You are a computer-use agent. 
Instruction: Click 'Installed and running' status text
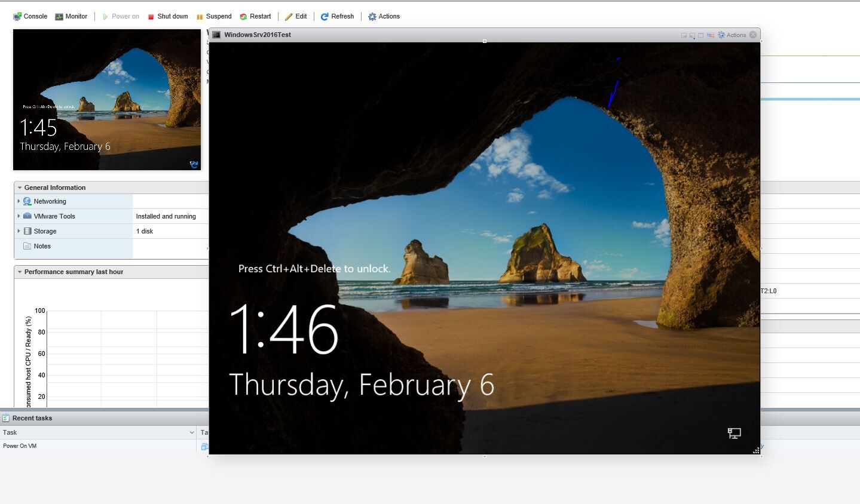pos(166,216)
